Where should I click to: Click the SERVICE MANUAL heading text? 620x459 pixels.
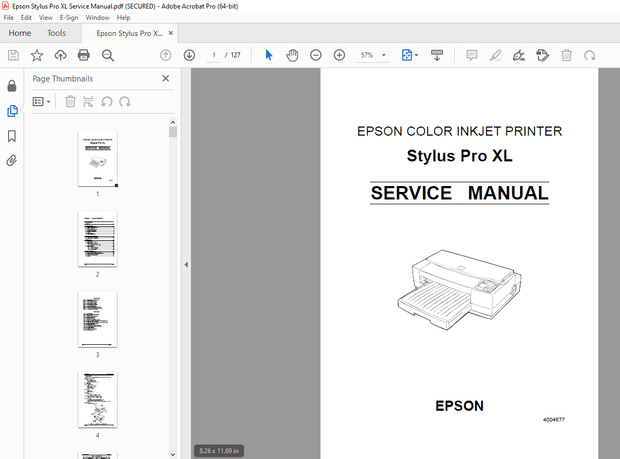coord(459,193)
